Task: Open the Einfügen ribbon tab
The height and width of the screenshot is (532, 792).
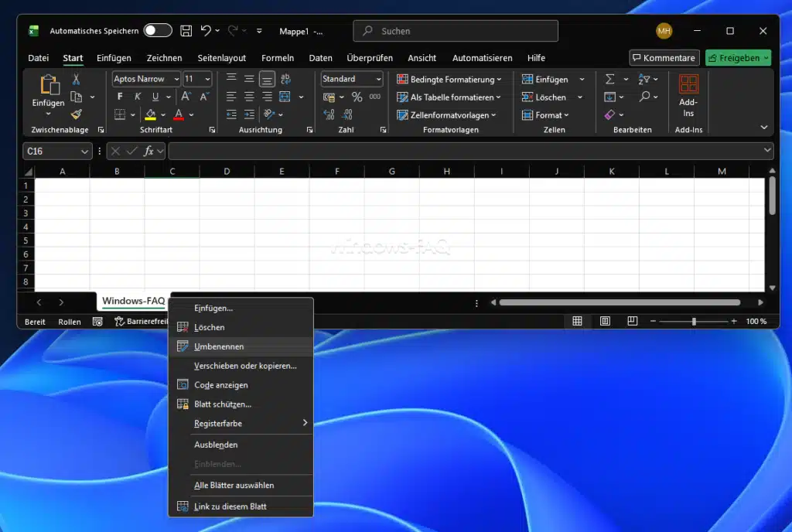Action: pyautogui.click(x=114, y=58)
